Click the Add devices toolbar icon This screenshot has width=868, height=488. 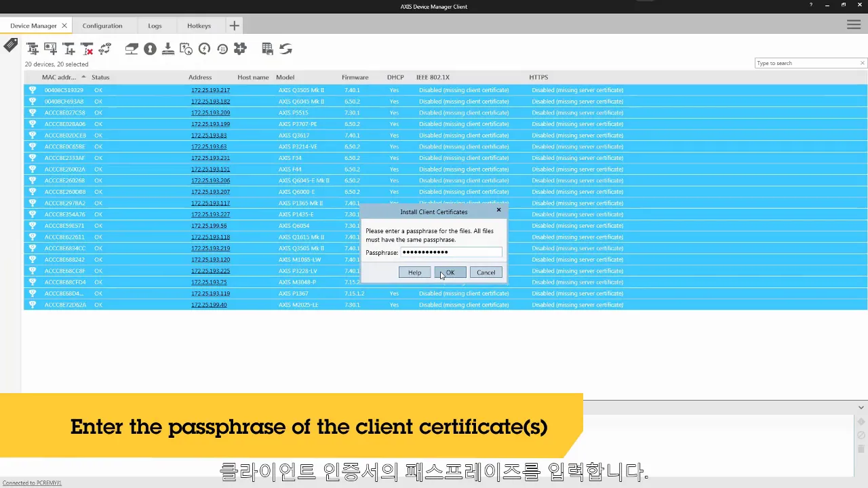[x=32, y=49]
